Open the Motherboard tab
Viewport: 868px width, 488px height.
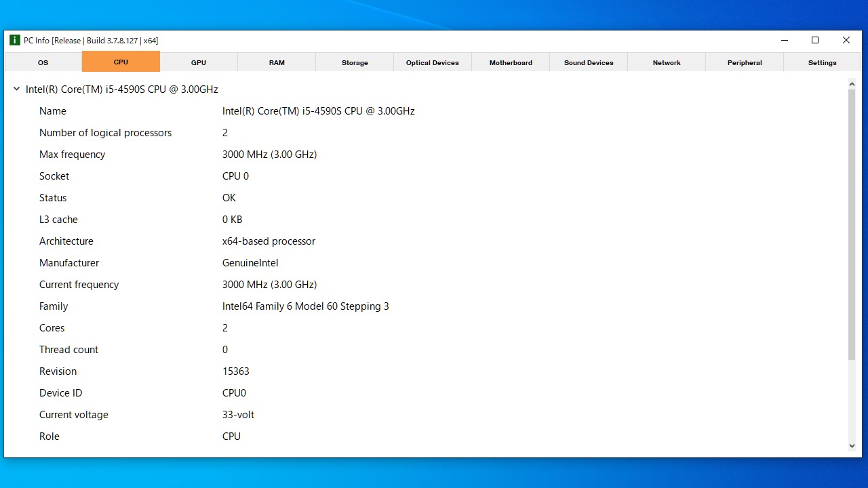tap(511, 62)
